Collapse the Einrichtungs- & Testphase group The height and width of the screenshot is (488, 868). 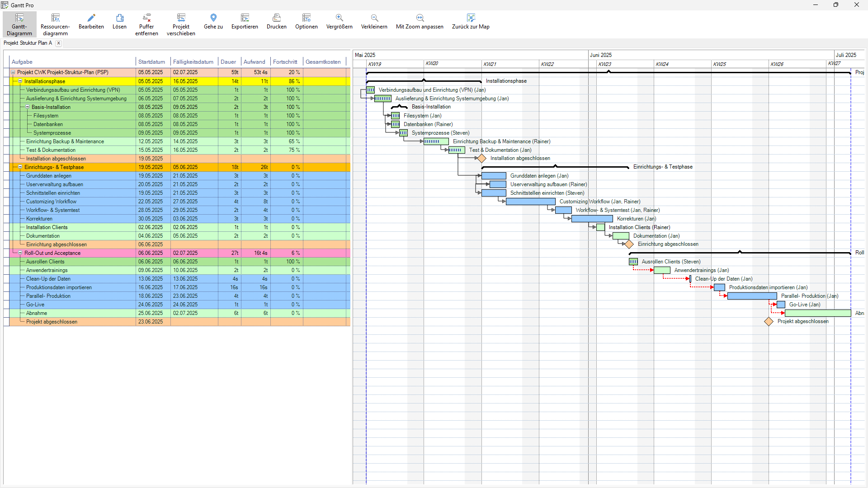pyautogui.click(x=20, y=167)
